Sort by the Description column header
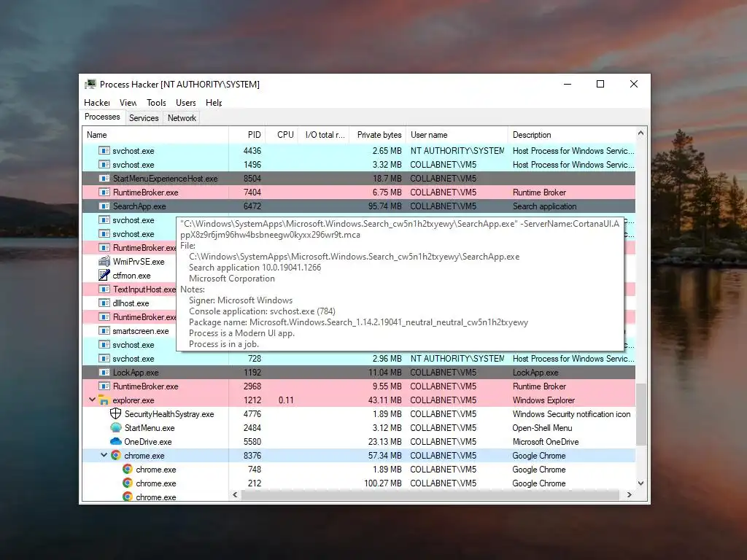 pos(572,135)
